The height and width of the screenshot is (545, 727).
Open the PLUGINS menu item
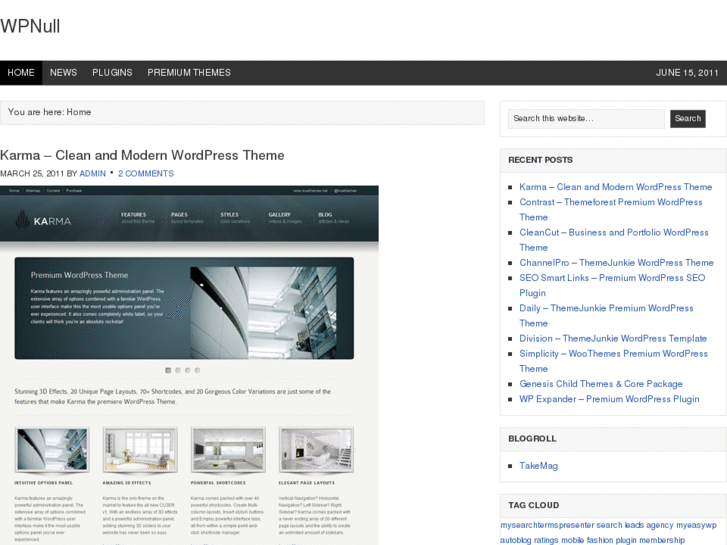pyautogui.click(x=112, y=73)
